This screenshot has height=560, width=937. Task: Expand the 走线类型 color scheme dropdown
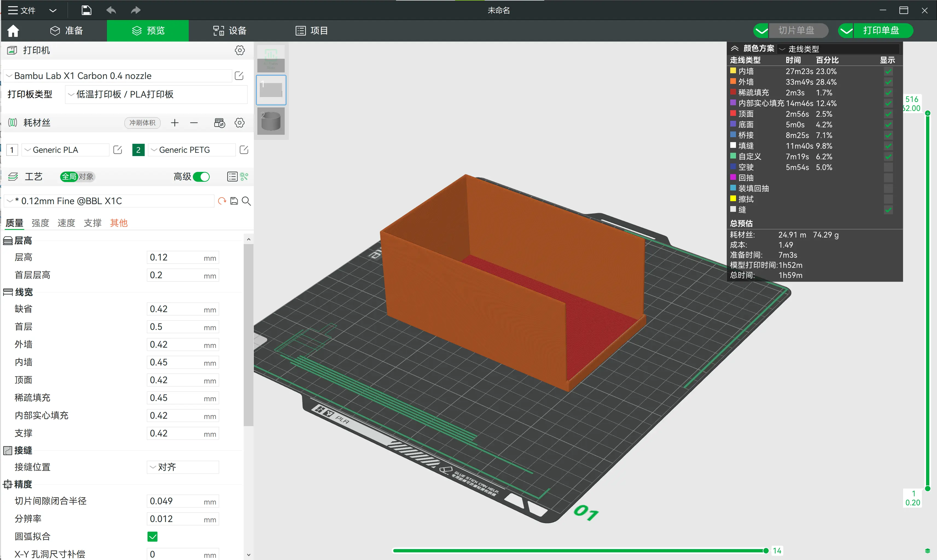pyautogui.click(x=838, y=49)
